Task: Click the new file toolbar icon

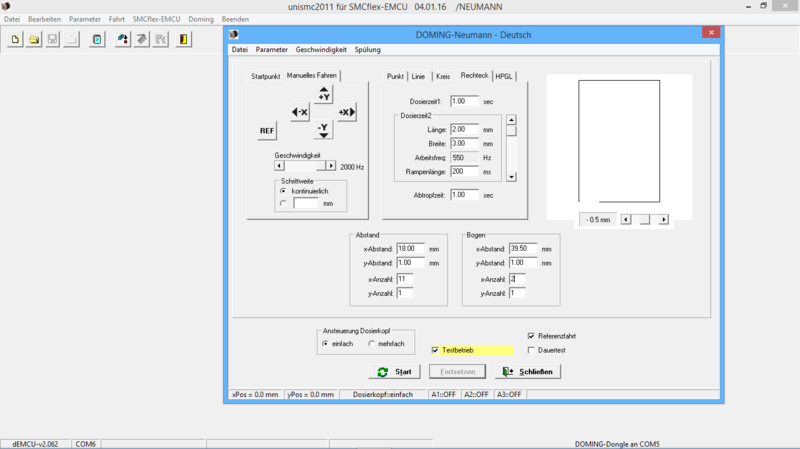Action: [15, 40]
